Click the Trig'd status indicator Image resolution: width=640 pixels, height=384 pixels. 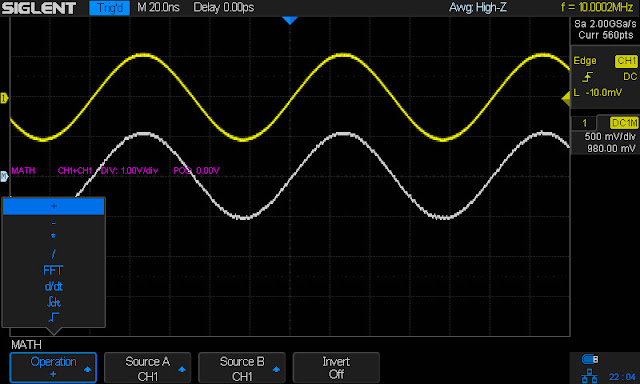coord(109,8)
